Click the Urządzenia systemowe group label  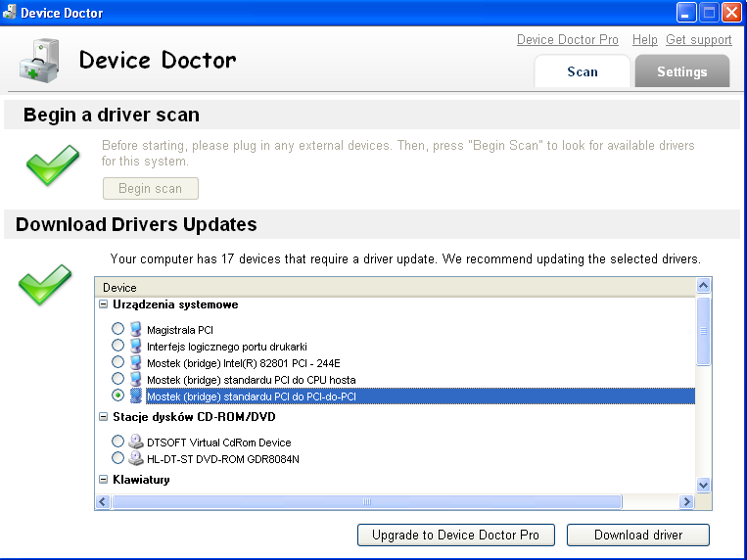[175, 304]
